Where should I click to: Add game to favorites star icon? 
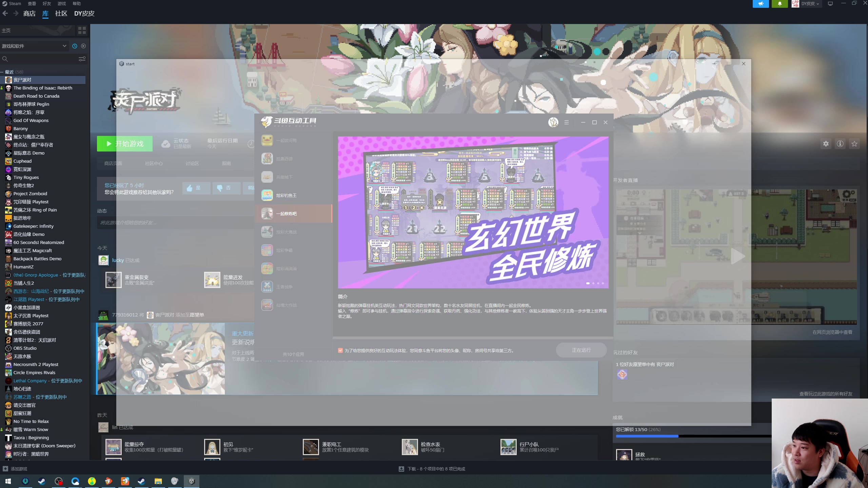pos(854,144)
